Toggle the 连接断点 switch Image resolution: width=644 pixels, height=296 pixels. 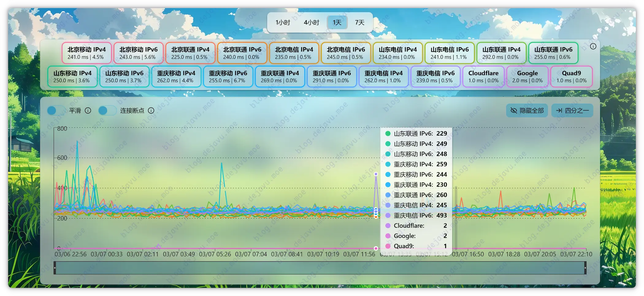click(x=107, y=111)
